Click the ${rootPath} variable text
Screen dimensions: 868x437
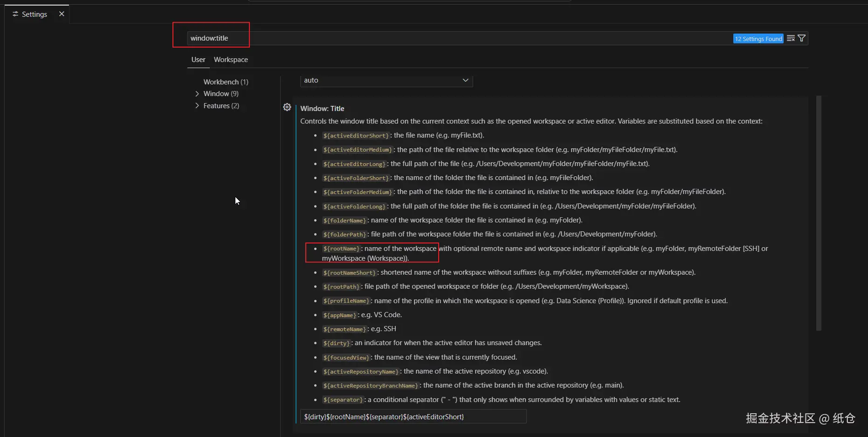341,287
